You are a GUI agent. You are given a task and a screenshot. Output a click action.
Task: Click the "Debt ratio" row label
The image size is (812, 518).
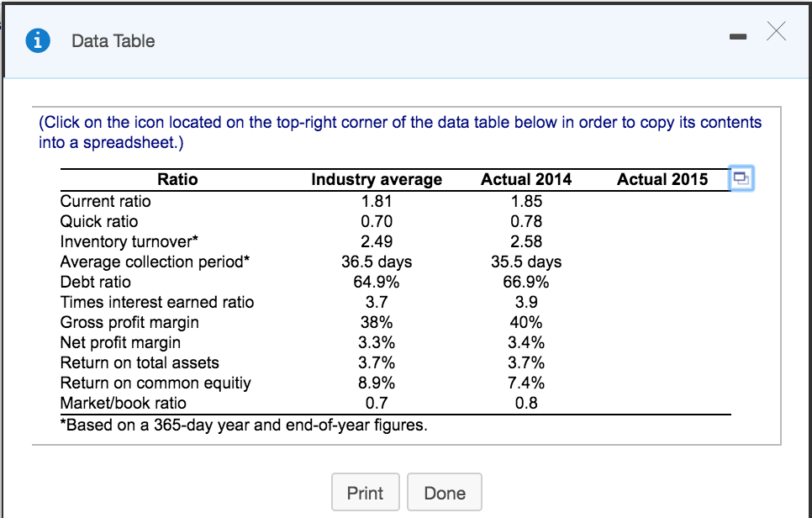point(96,282)
